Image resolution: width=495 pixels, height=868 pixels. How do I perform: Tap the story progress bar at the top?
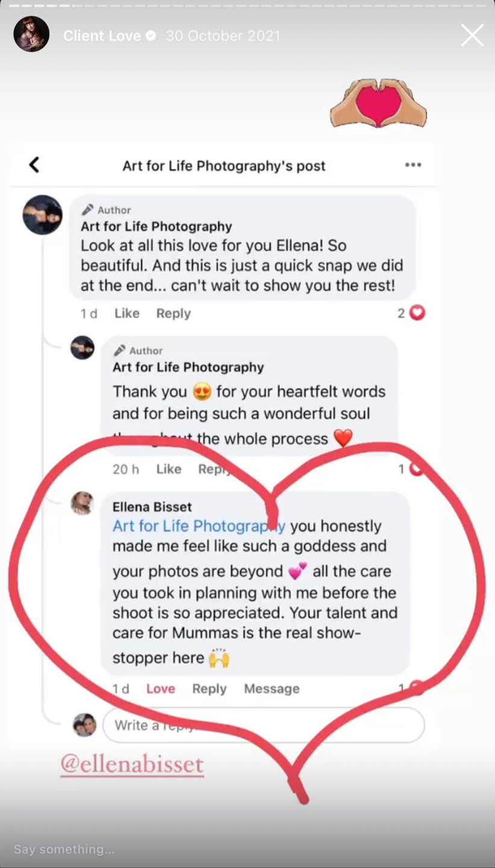coord(247,5)
